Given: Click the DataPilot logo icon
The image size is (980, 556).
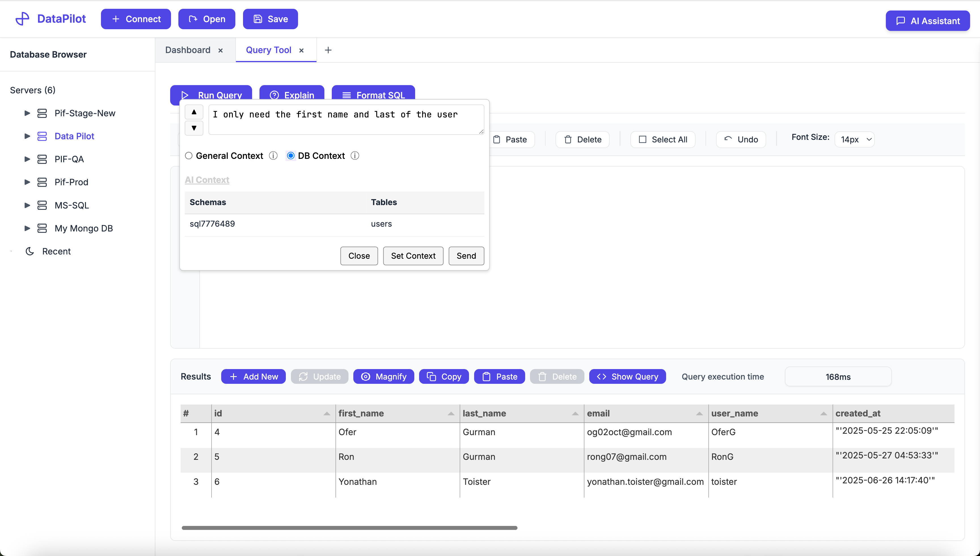Looking at the screenshot, I should pos(22,19).
